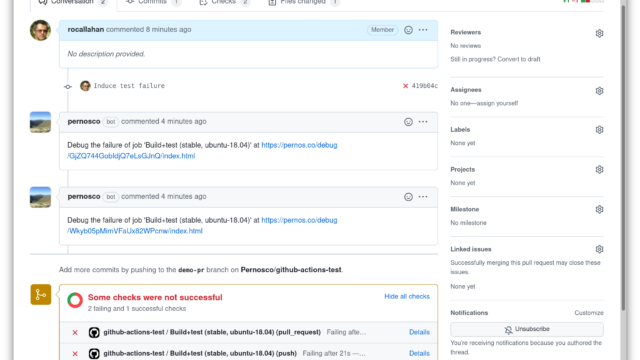The image size is (640, 360).
Task: Open pernosco username in first bot comment
Action: 84,121
